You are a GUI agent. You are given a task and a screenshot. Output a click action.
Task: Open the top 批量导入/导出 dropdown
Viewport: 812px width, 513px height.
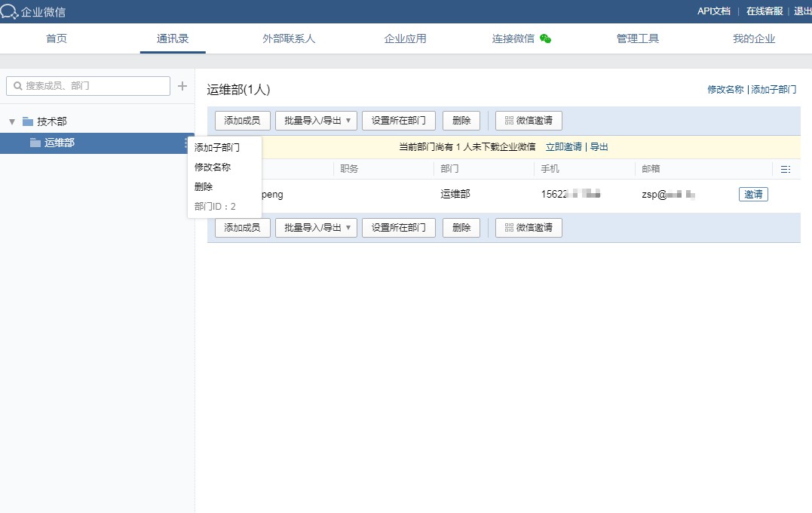(x=316, y=121)
